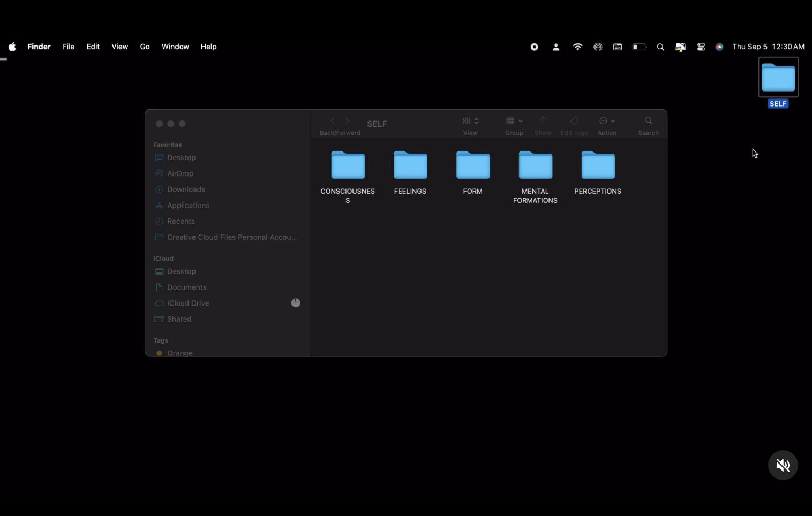Select the FORM folder

click(x=473, y=165)
